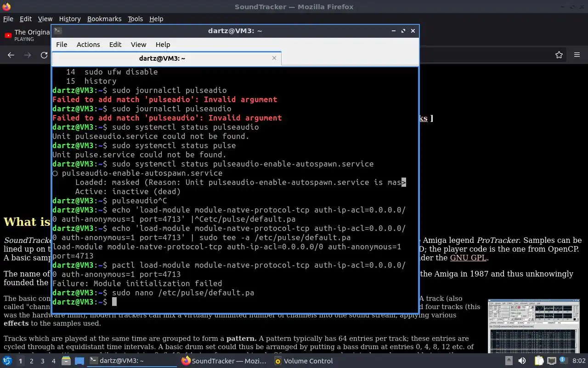Click the wired network tray icon
This screenshot has height=368, width=588.
click(x=551, y=361)
